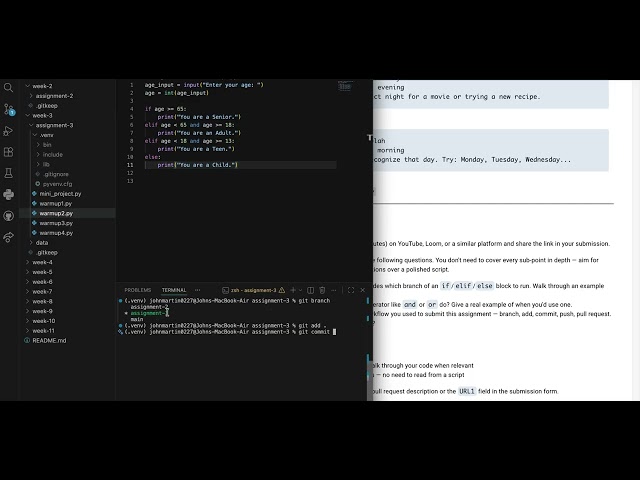Open README.md in the explorer
This screenshot has height=480, width=640.
coord(69,341)
